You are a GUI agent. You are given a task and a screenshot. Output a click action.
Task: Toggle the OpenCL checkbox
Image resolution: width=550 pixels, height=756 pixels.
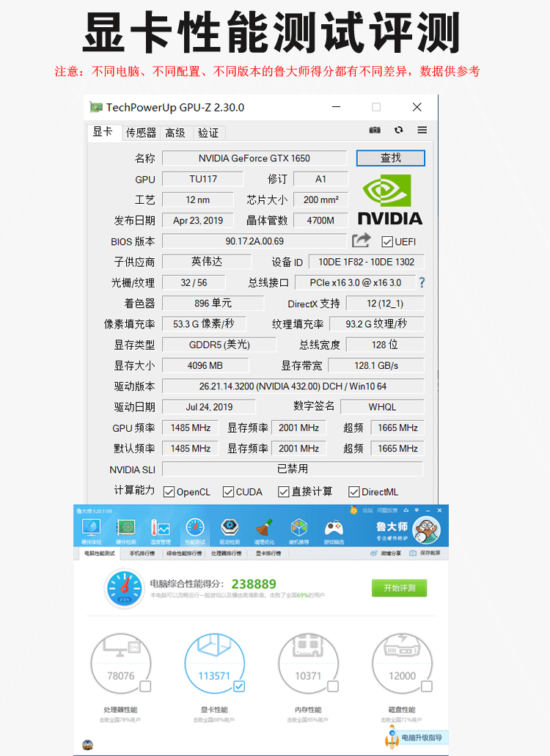169,492
